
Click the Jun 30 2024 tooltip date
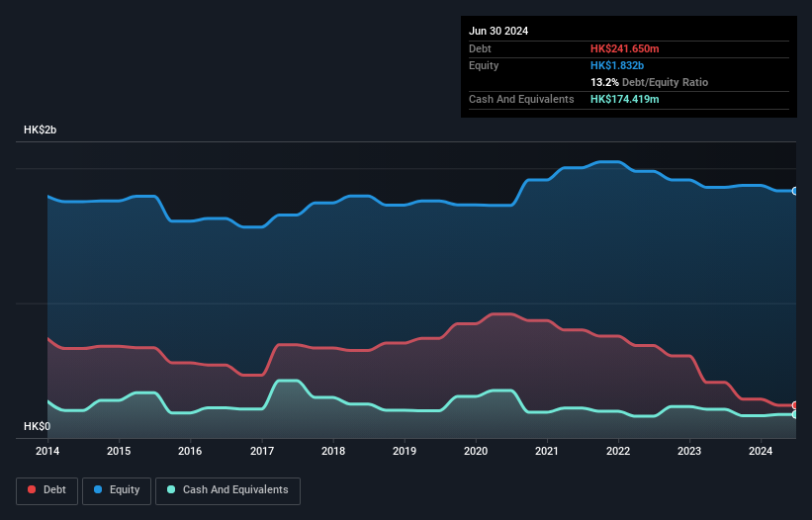[498, 31]
